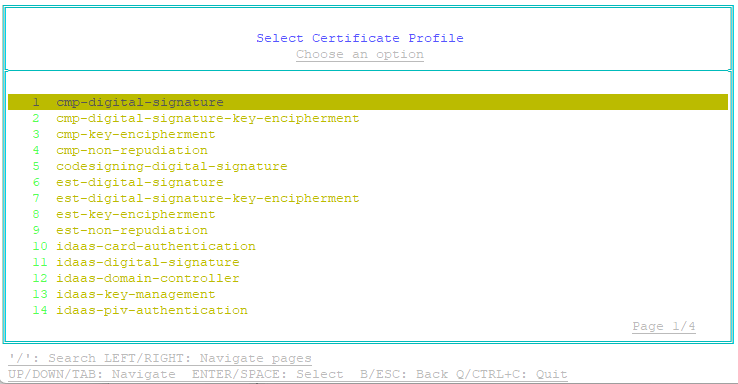Click the Q/CTRL+C: Quit hint
Screen dimensions: 738x384
click(x=512, y=374)
